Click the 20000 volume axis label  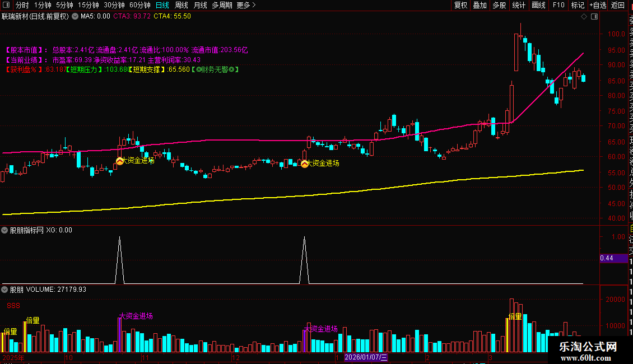click(615, 300)
